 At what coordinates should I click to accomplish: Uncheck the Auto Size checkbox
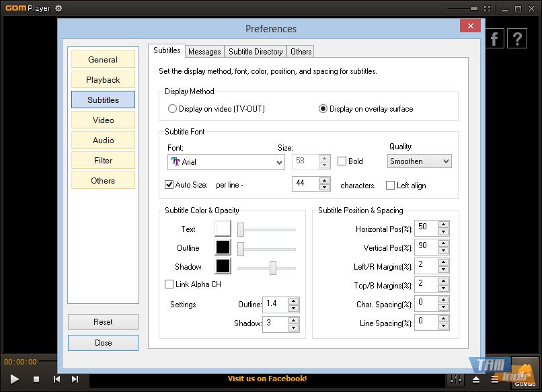(x=169, y=185)
